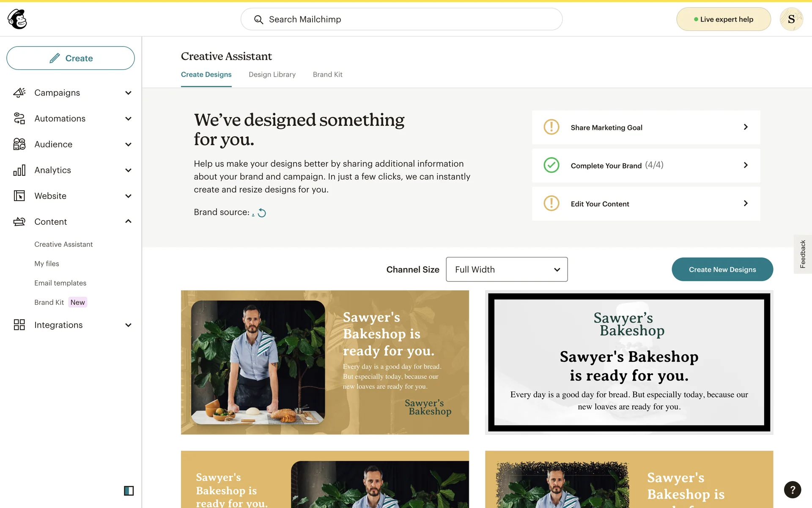
Task: Click the Search Mailchimp field
Action: 401,19
